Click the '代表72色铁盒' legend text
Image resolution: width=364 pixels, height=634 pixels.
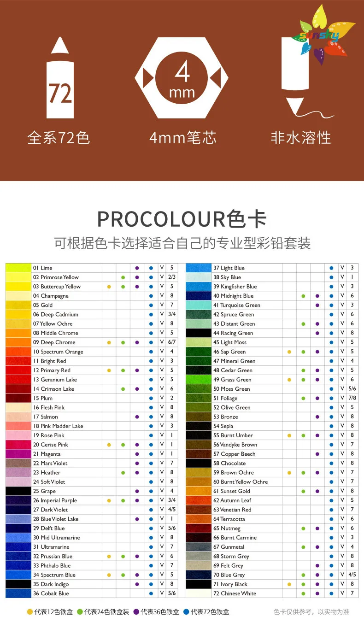(210, 612)
